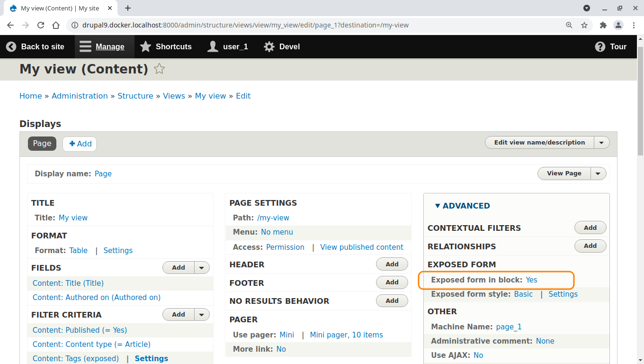644x364 pixels.
Task: Change Use AJAX setting from No
Action: click(x=478, y=355)
